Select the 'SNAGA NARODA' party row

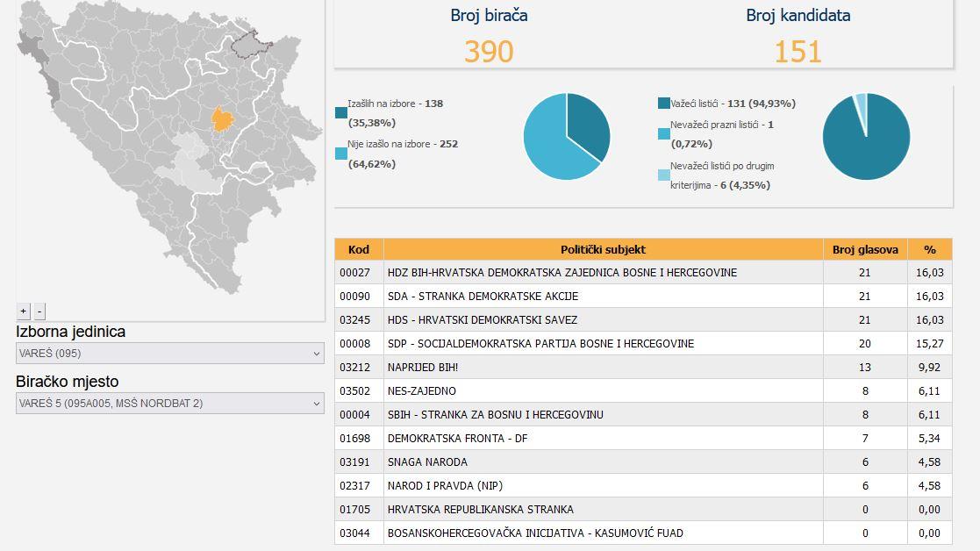tap(643, 462)
